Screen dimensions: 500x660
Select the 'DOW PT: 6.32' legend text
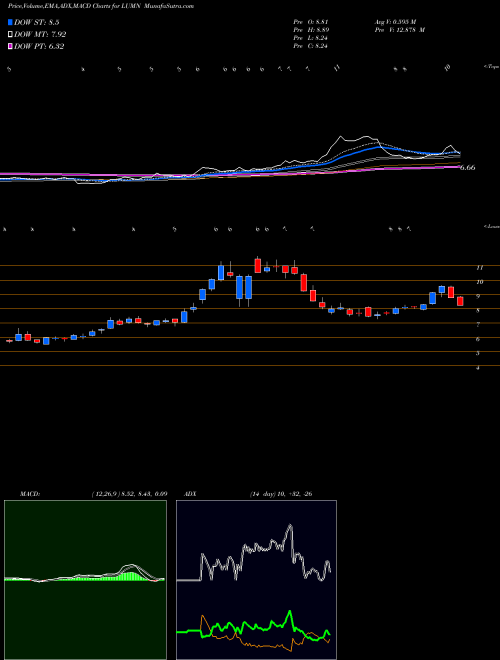pyautogui.click(x=39, y=46)
